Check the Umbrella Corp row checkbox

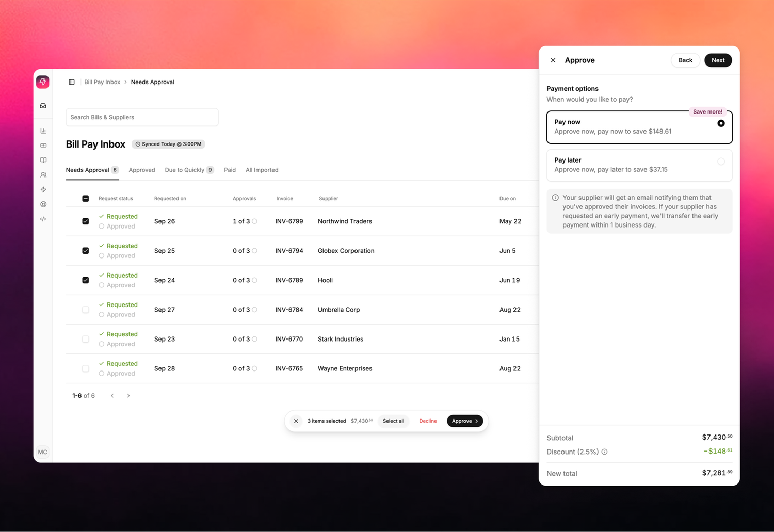[x=86, y=310]
